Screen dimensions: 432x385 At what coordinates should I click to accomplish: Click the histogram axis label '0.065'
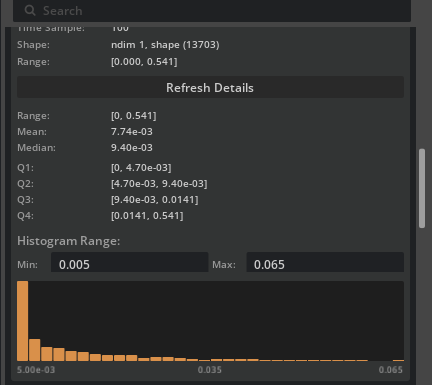(391, 370)
